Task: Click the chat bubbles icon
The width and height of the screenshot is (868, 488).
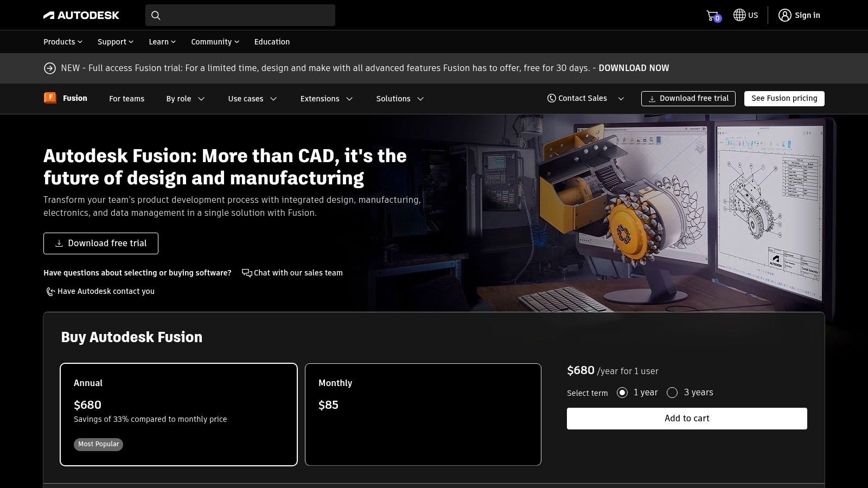Action: tap(247, 273)
